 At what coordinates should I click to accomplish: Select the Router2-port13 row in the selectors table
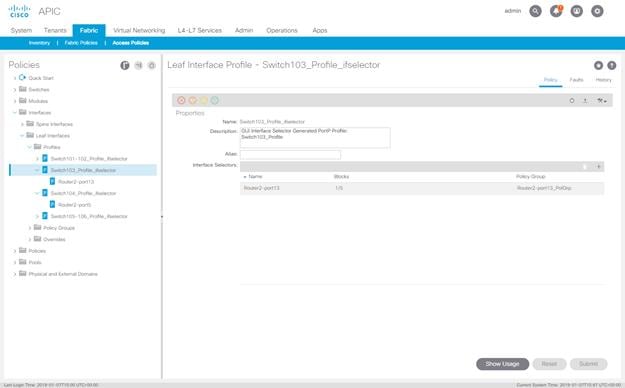[x=422, y=188]
